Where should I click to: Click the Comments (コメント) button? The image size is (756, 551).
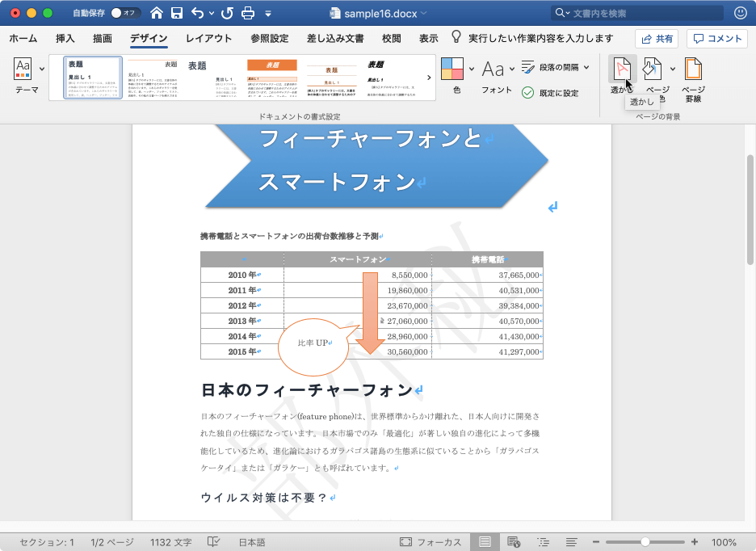pos(717,39)
